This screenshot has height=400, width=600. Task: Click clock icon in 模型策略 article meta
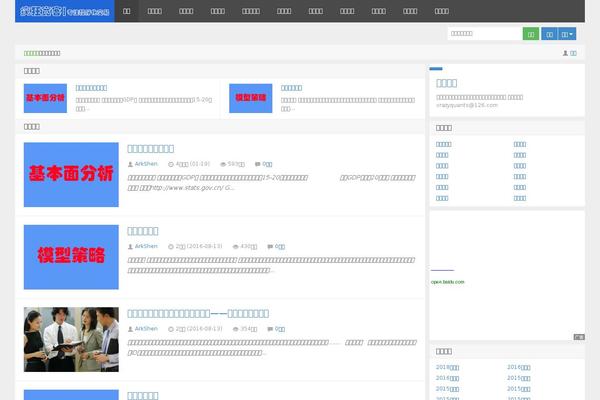[171, 247]
